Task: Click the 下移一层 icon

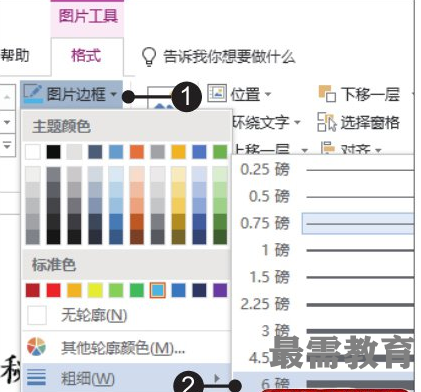Action: pyautogui.click(x=327, y=93)
